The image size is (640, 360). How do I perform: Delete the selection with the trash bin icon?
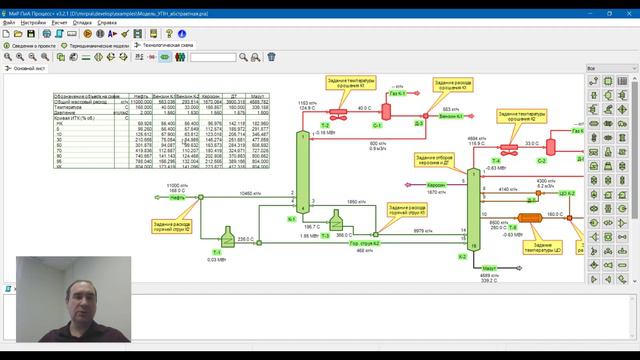pyautogui.click(x=271, y=57)
